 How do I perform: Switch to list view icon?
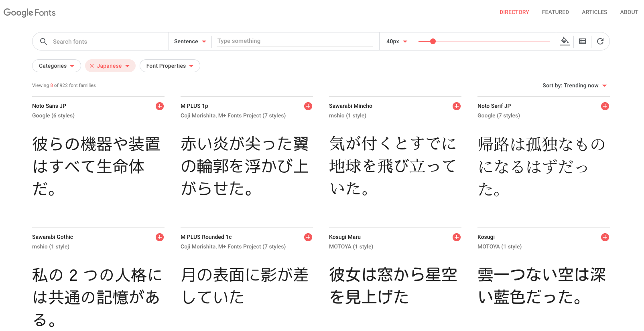point(583,41)
